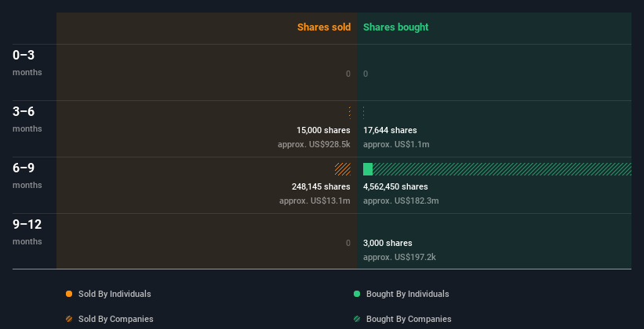Click the approx. US$182.3m amount
This screenshot has width=644, height=329.
click(x=402, y=201)
